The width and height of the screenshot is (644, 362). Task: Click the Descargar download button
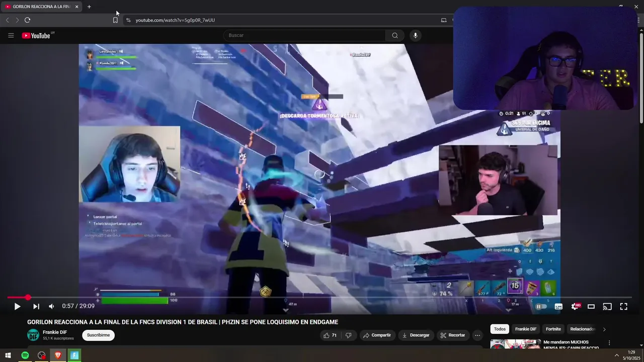(x=416, y=335)
